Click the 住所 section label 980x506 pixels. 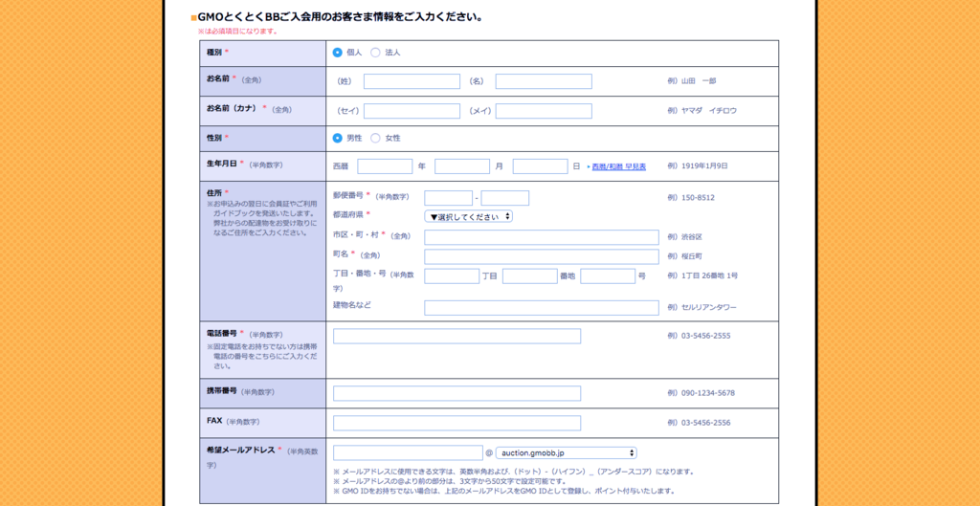(214, 193)
